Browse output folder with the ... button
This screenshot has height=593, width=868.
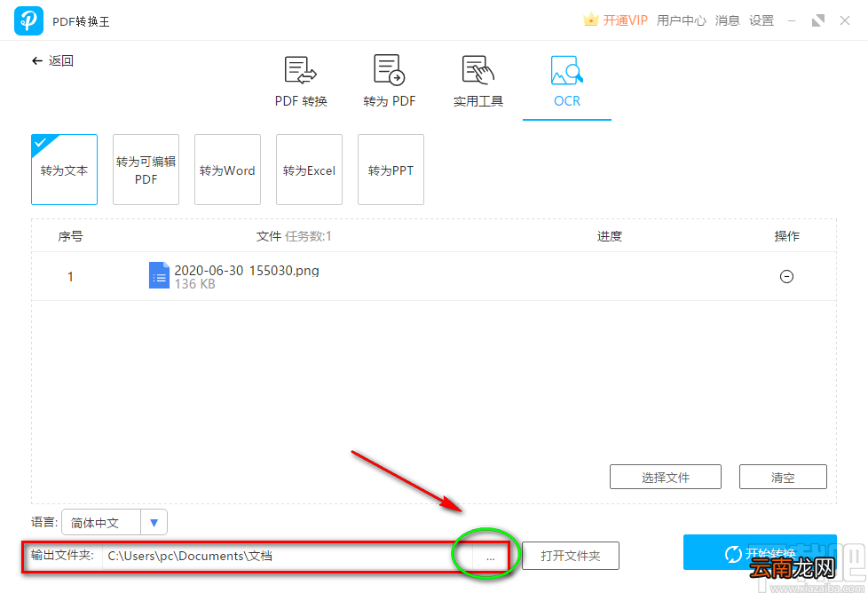[491, 556]
